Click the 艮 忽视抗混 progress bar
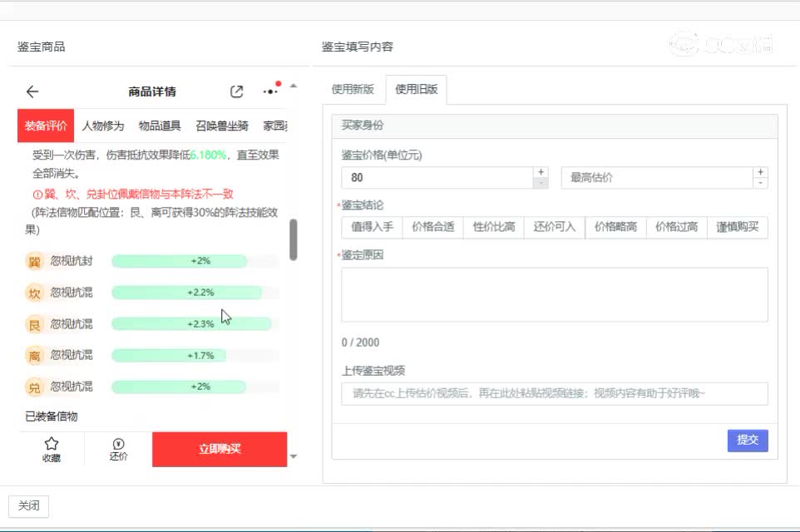Viewport: 800px width, 532px height. pos(191,324)
